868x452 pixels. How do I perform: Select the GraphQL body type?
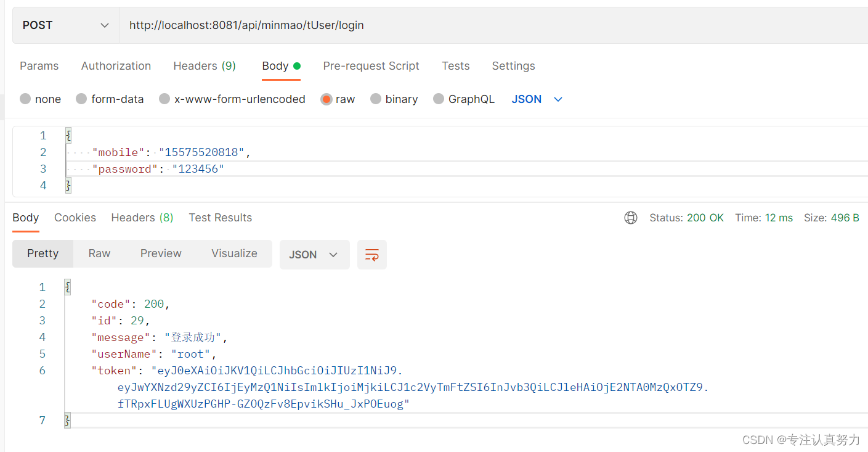coord(464,99)
